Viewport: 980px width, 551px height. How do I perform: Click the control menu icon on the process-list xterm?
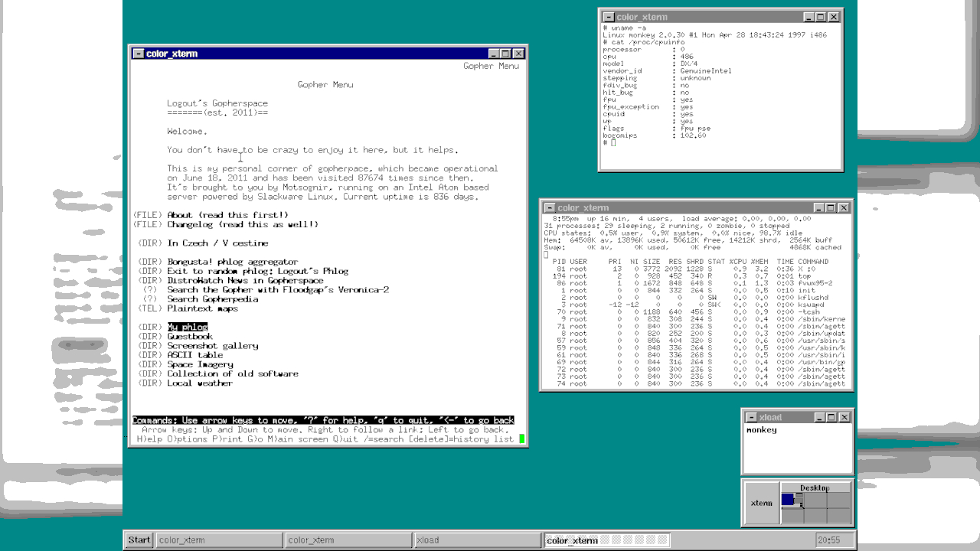550,207
